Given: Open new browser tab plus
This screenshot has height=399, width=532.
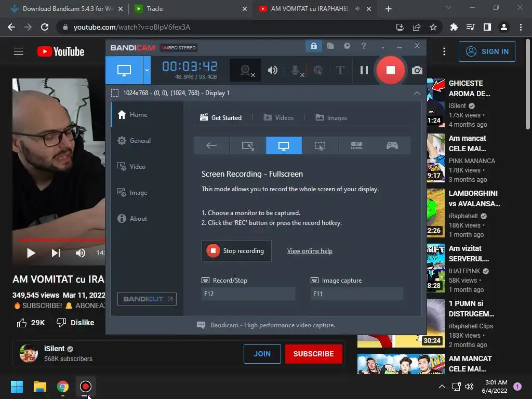Looking at the screenshot, I should pos(389,9).
